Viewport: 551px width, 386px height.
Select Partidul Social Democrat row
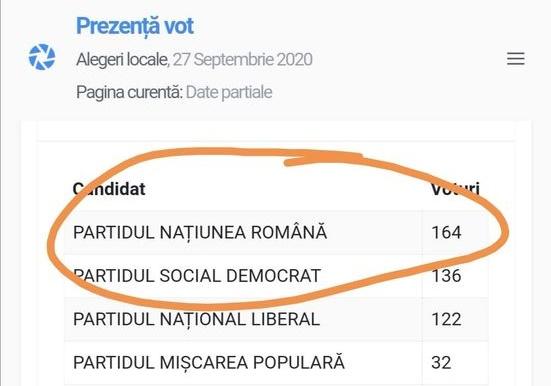[x=276, y=276]
